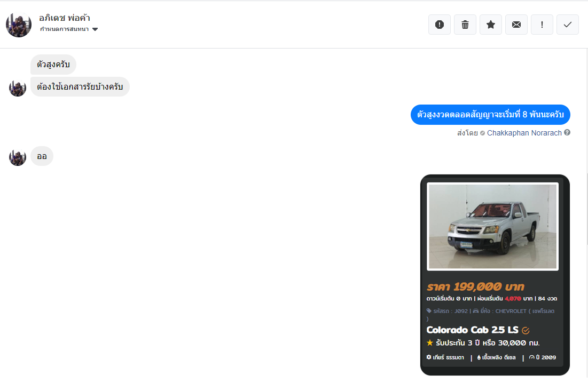Delete conversation with the trash icon

pyautogui.click(x=465, y=25)
